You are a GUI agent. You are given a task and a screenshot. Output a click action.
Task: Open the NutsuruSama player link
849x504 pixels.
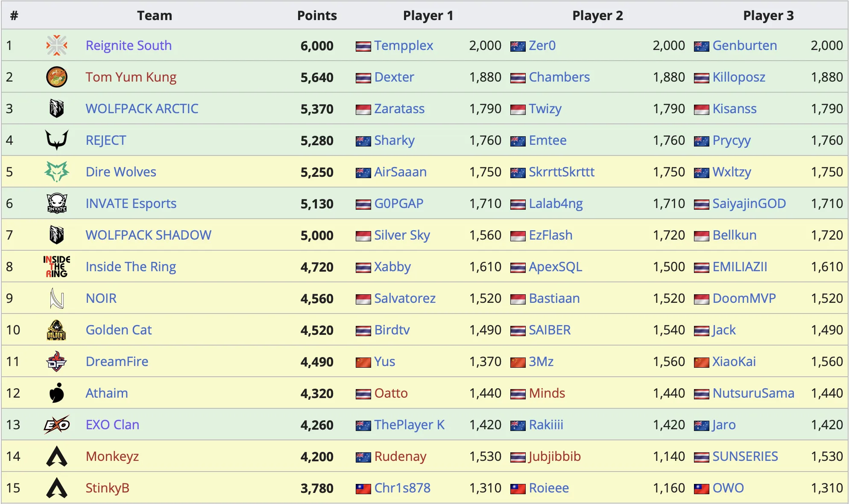[753, 393]
